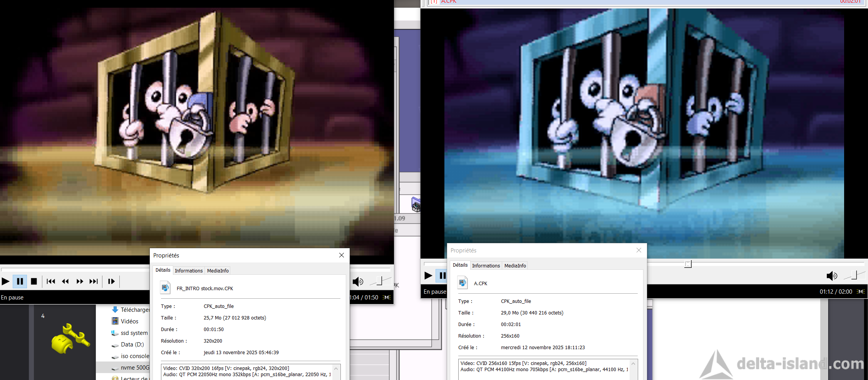Select the iso console drive
Image resolution: width=868 pixels, height=380 pixels.
(x=131, y=356)
